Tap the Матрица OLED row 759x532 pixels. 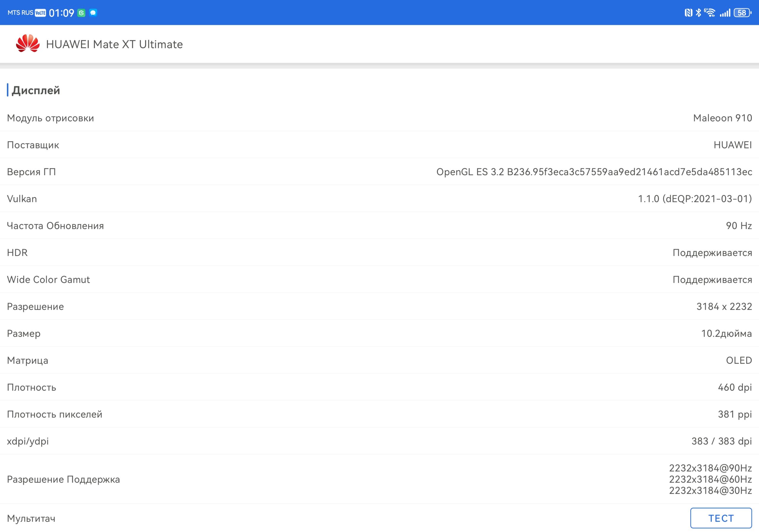[379, 360]
